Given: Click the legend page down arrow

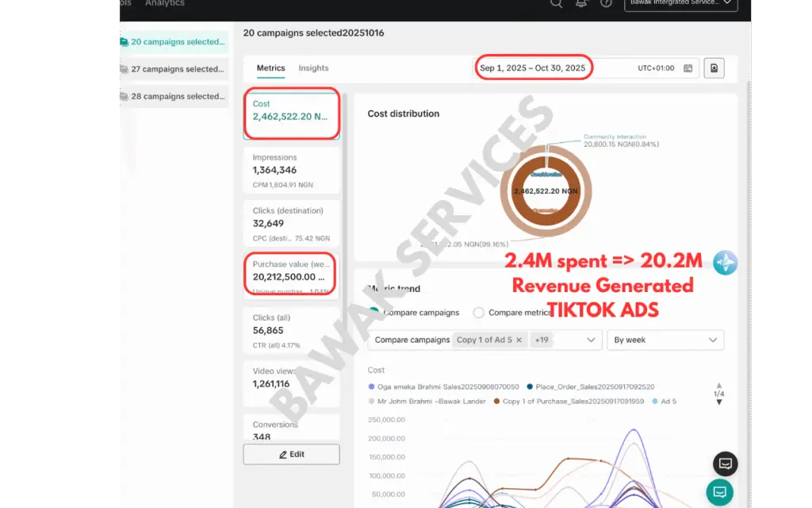Looking at the screenshot, I should pyautogui.click(x=719, y=402).
